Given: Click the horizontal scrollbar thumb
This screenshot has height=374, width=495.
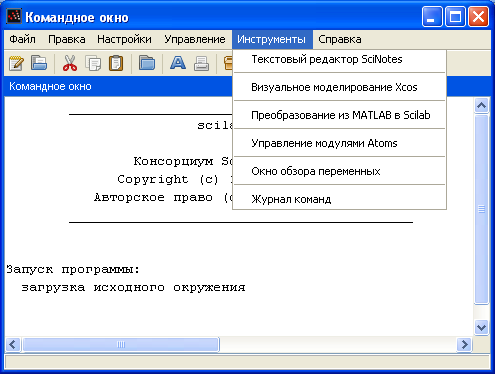Looking at the screenshot, I should (x=121, y=344).
